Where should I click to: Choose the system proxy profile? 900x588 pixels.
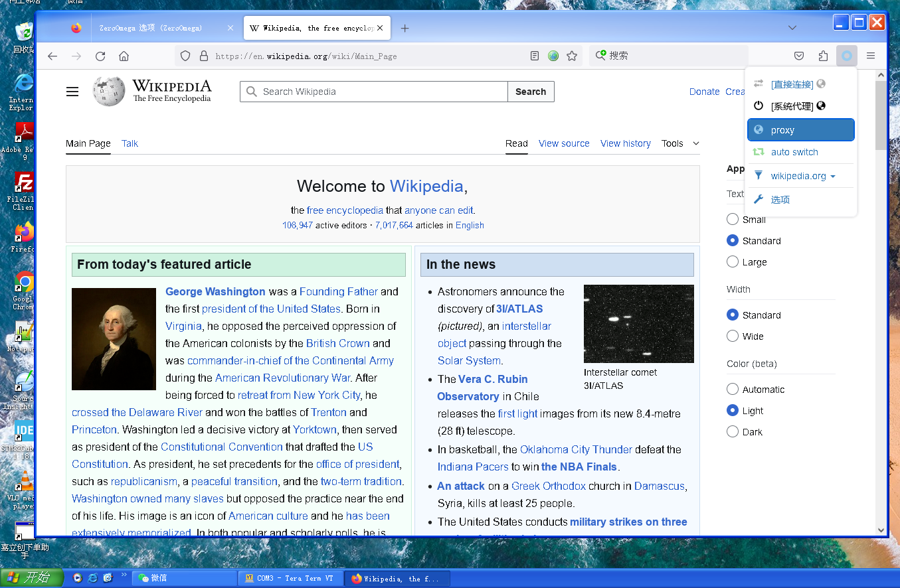point(801,106)
